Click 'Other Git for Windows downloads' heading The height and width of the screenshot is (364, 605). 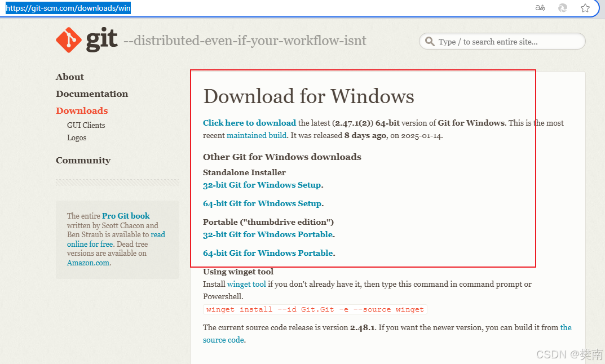click(282, 157)
